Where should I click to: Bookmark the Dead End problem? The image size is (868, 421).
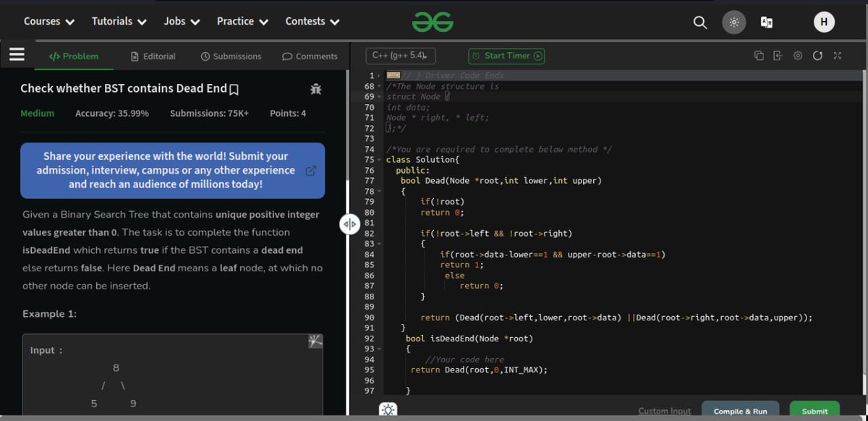point(234,88)
